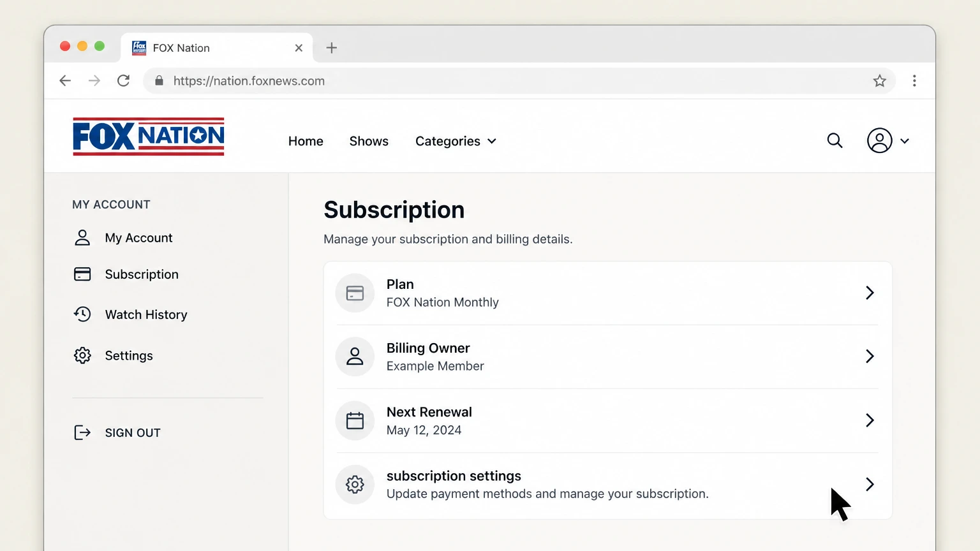Viewport: 980px width, 551px height.
Task: Click the Subscription card icon in the sidebar
Action: (82, 274)
